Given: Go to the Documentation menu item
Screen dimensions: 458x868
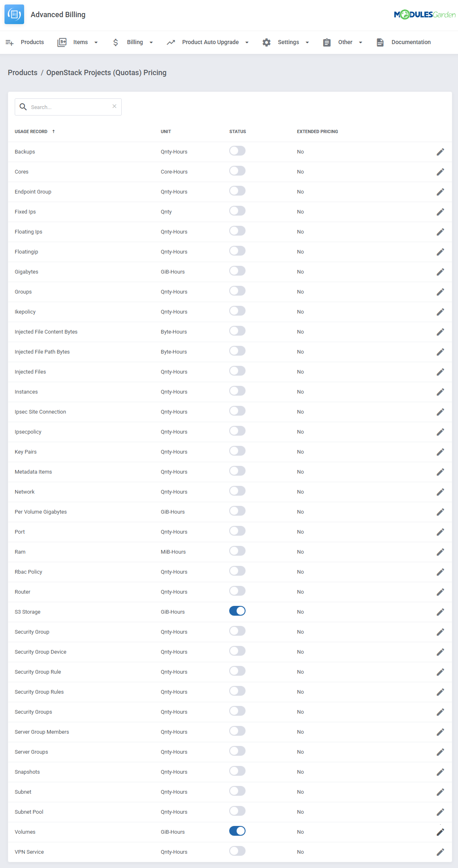Looking at the screenshot, I should tap(404, 42).
